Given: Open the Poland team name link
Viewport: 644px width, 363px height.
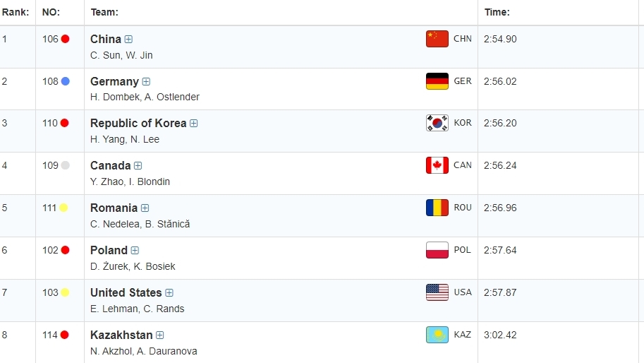Looking at the screenshot, I should (109, 250).
